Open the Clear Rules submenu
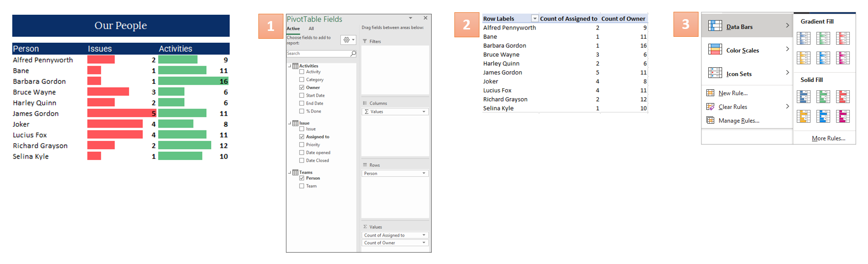 [787, 106]
